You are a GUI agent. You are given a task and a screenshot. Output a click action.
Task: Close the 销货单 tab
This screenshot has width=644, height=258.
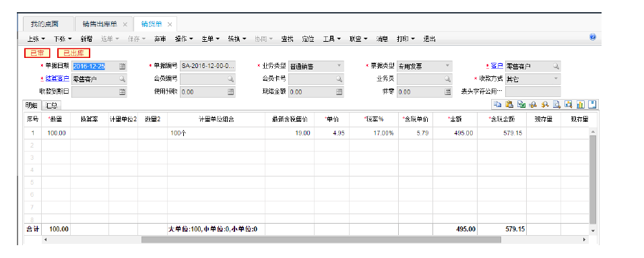point(170,24)
